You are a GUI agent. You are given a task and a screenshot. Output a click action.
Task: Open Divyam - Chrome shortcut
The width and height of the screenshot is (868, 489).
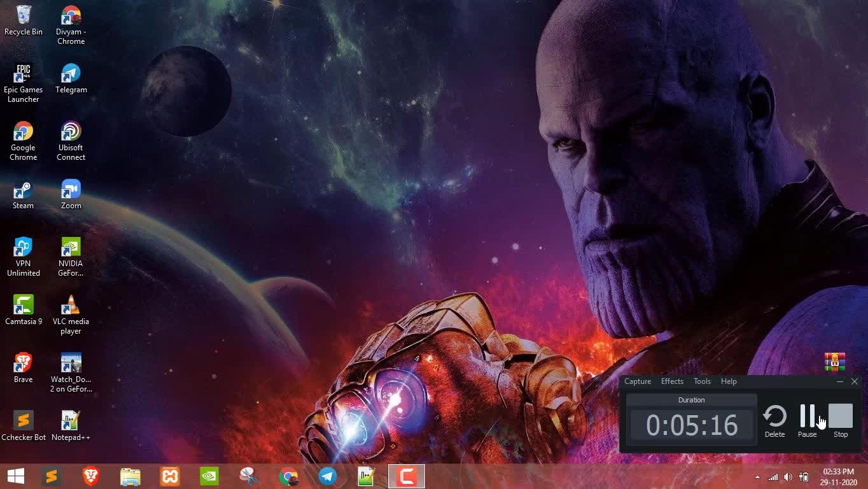point(71,25)
